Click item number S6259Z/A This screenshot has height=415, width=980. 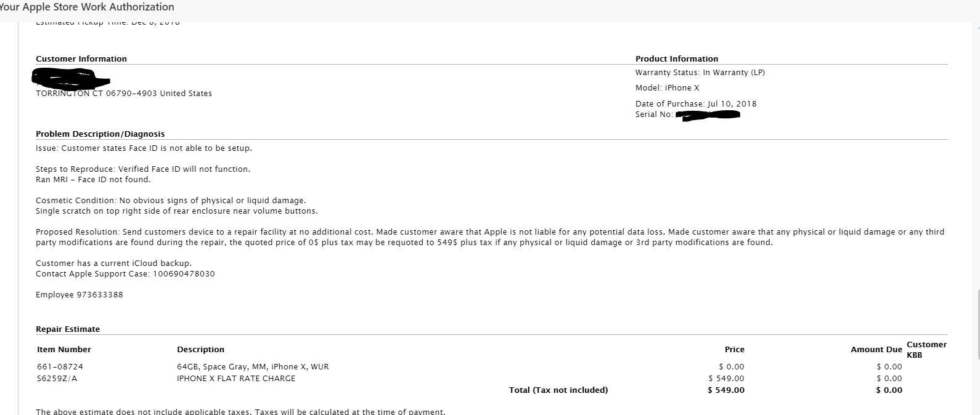point(57,379)
